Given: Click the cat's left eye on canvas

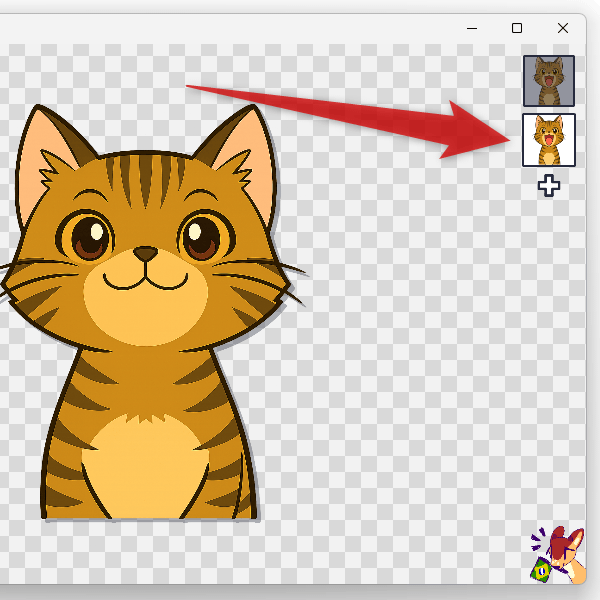Looking at the screenshot, I should [x=91, y=236].
